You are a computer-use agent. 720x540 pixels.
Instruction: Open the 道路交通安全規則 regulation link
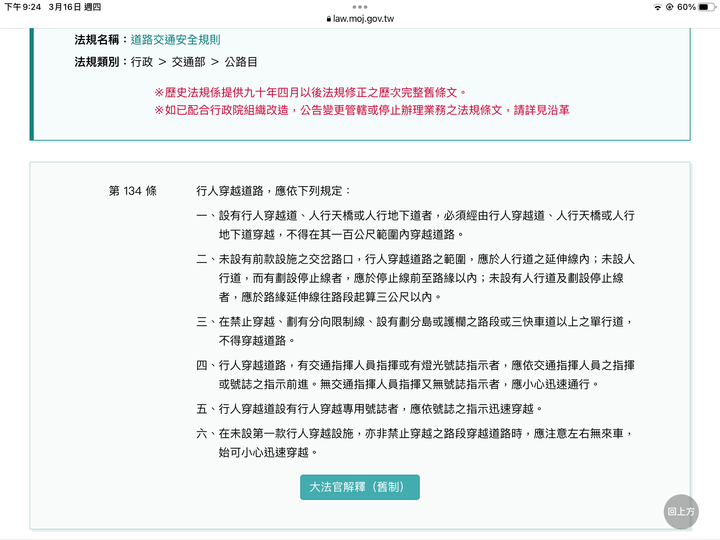(175, 40)
